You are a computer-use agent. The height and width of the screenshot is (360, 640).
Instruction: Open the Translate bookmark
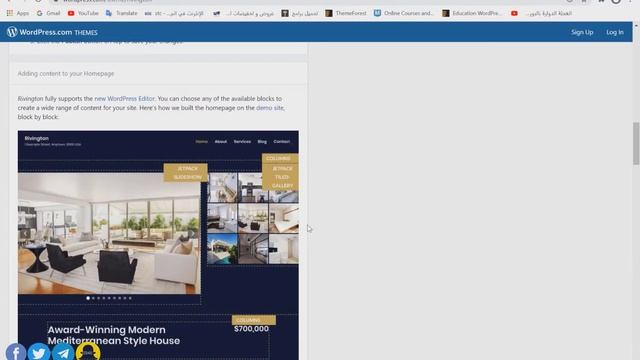(122, 13)
